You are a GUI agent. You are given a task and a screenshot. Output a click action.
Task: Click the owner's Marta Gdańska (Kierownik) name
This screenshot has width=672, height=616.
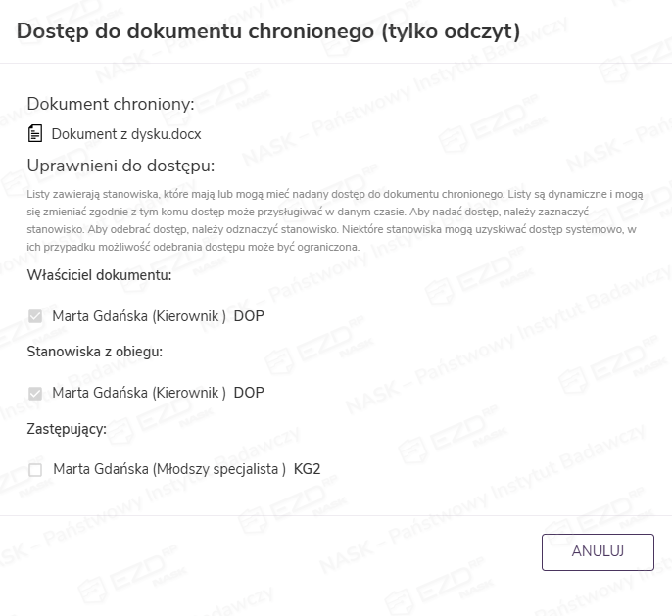pyautogui.click(x=138, y=316)
